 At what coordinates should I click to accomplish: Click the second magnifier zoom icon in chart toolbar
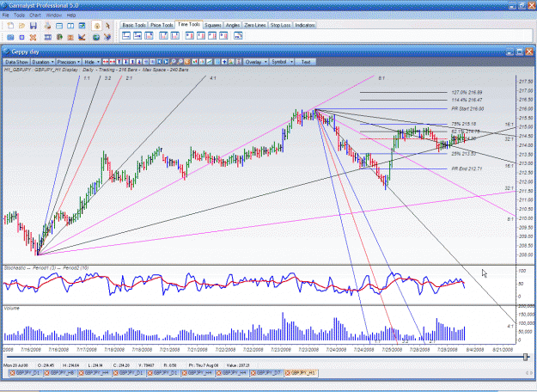click(x=180, y=62)
